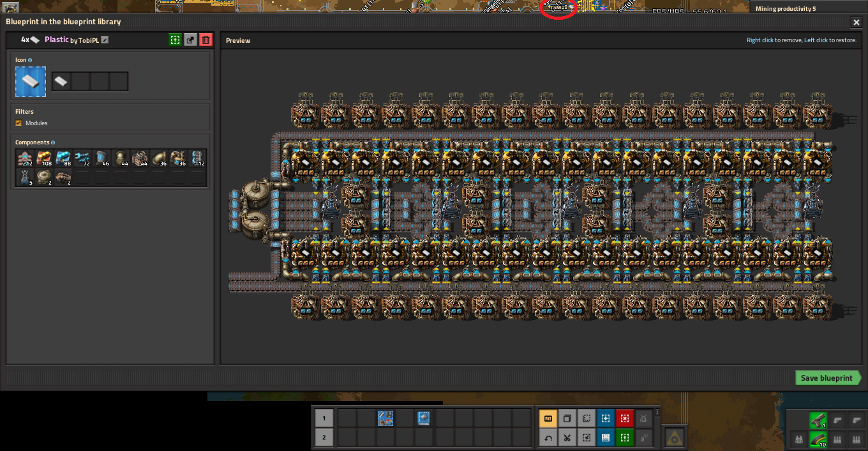
Task: Select the red deconstruction planner shortcut
Action: click(624, 419)
